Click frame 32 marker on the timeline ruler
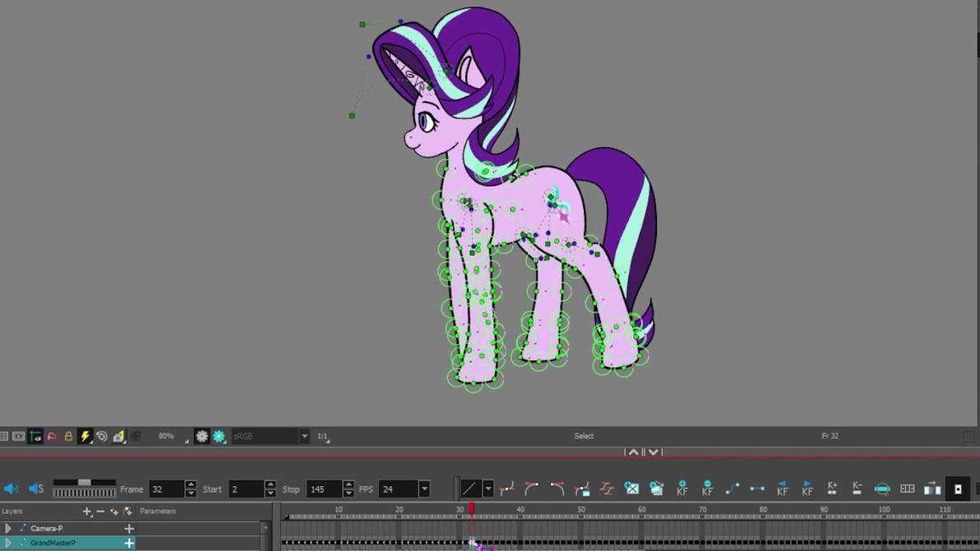This screenshot has width=980, height=551. (471, 508)
